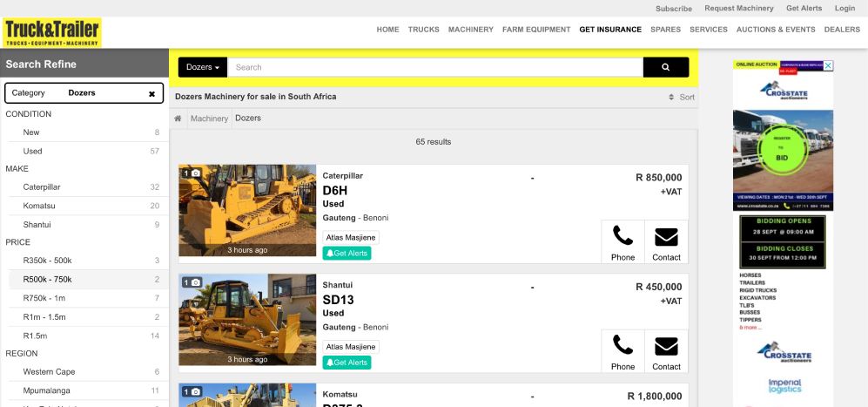
Task: Click the Login link
Action: point(844,9)
